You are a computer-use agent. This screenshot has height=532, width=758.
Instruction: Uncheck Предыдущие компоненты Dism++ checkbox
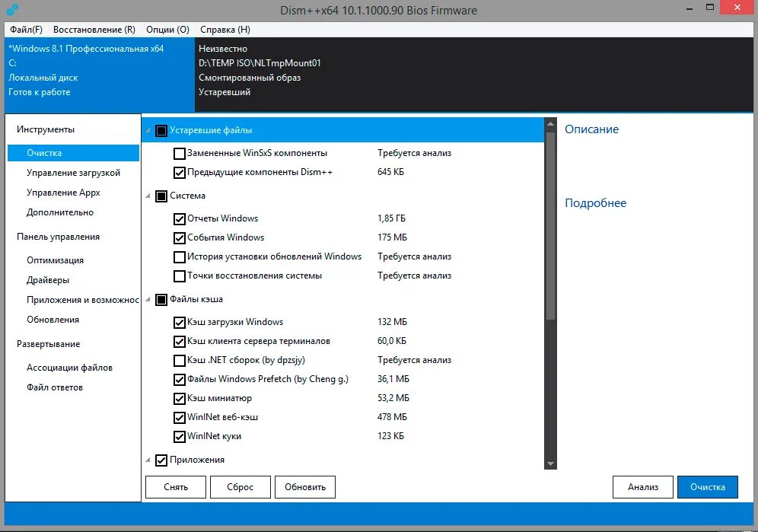(x=180, y=172)
